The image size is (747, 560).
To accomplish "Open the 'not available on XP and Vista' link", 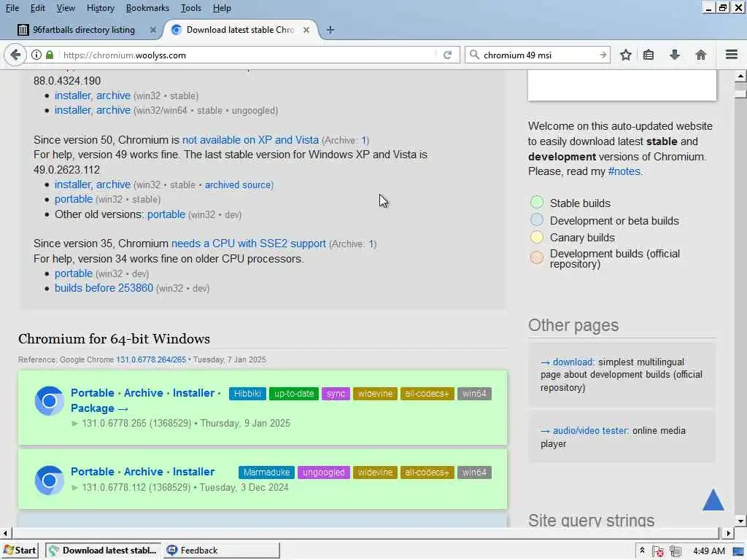I will tap(250, 140).
